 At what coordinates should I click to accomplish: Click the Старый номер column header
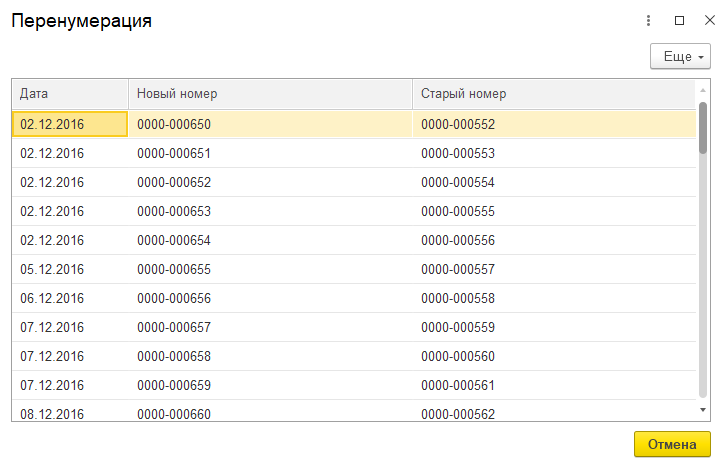coord(554,94)
